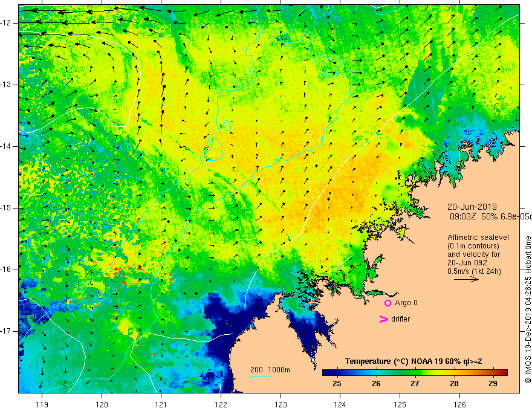Click the longitude label 119
Screen dimensions: 532x411
coord(42,404)
